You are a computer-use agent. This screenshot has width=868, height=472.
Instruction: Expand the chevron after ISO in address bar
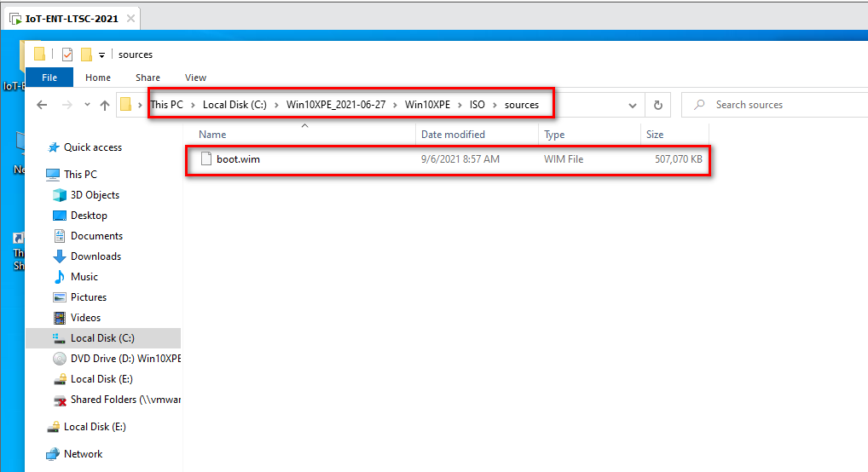495,105
